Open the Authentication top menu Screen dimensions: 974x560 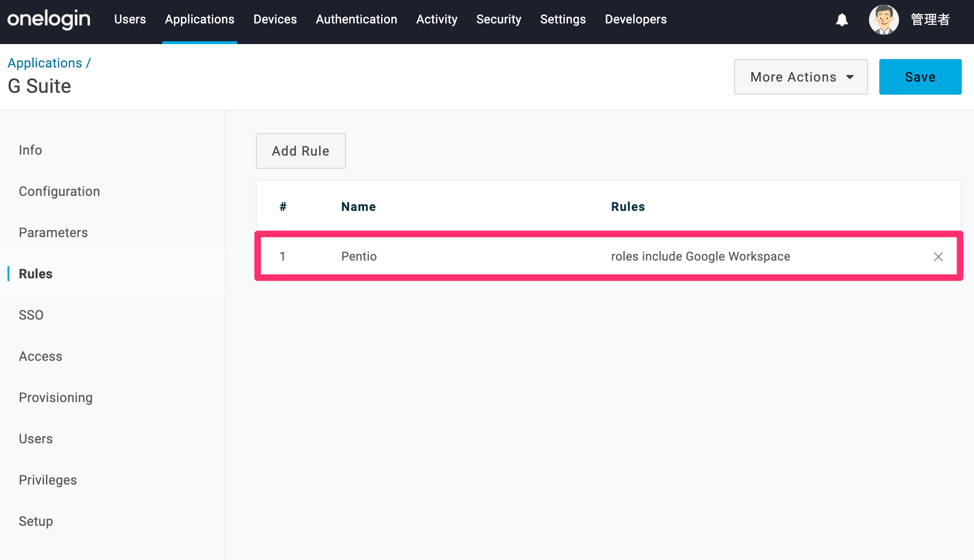click(x=357, y=19)
